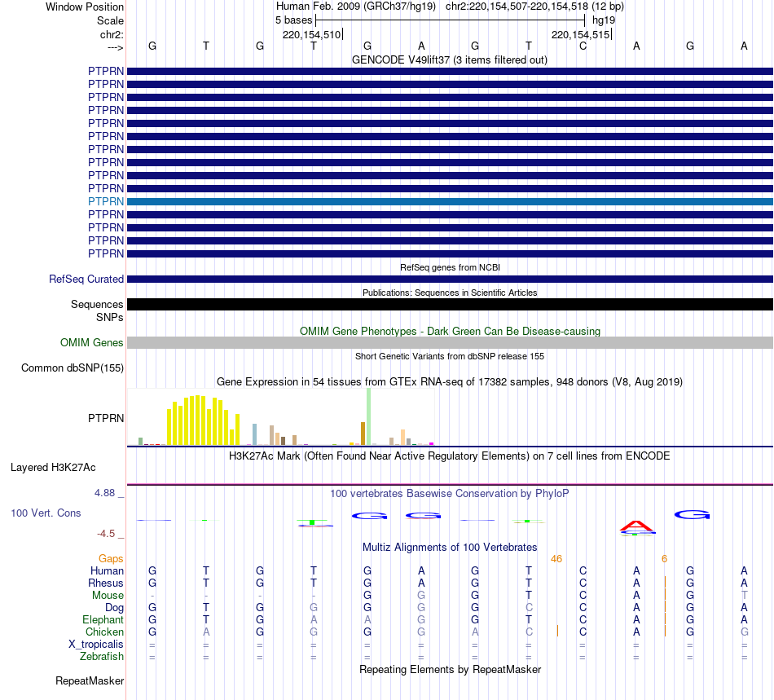The image size is (774, 700).
Task: Select the Rhesus alignment row label
Action: click(x=106, y=583)
